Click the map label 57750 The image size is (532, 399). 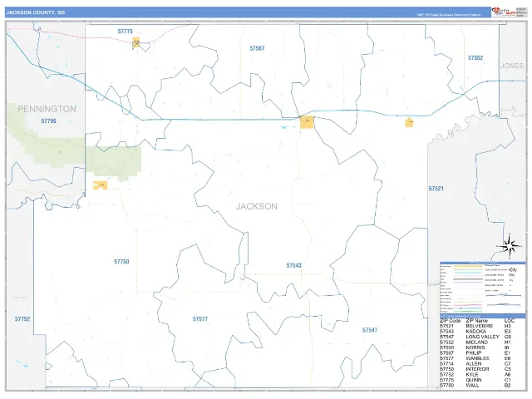tap(121, 262)
